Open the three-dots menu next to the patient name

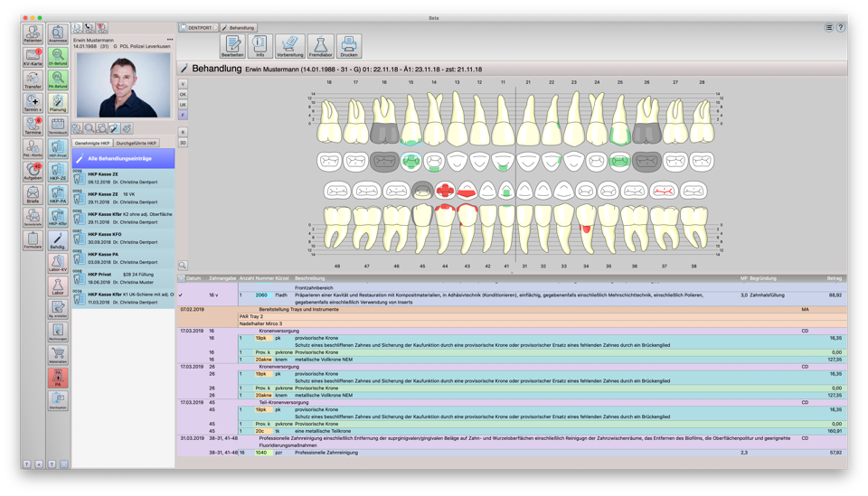tap(169, 40)
